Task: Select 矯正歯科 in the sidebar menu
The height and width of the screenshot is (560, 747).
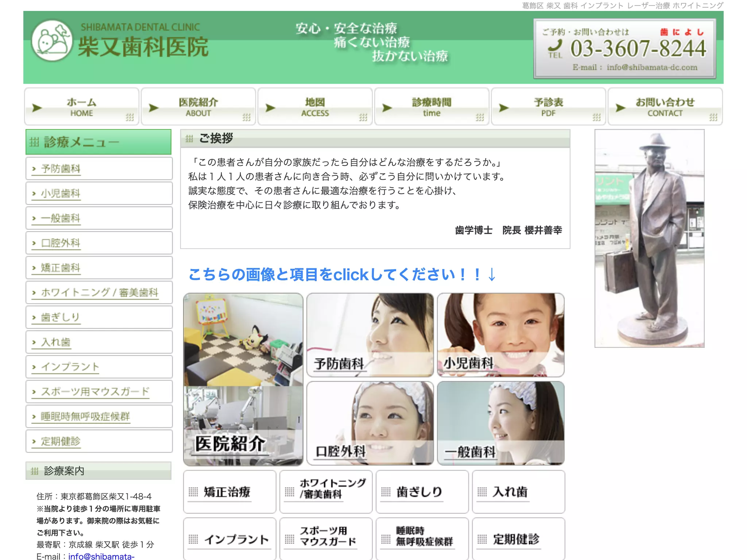Action: click(99, 268)
